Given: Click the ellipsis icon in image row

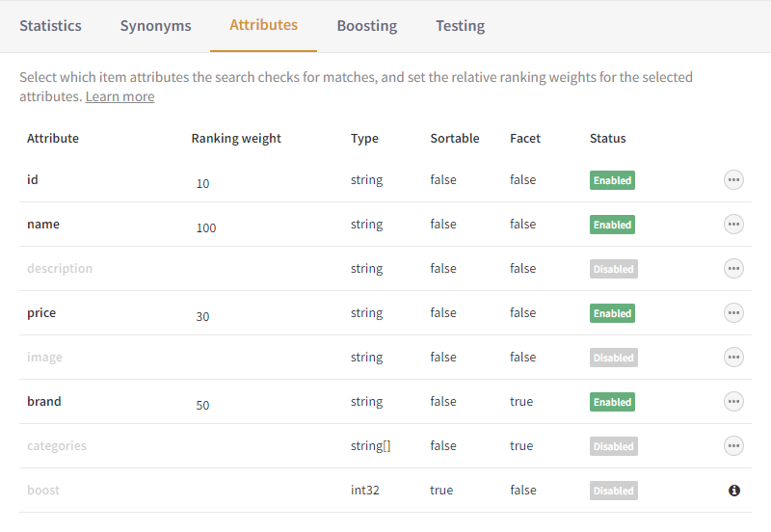Looking at the screenshot, I should [x=733, y=358].
